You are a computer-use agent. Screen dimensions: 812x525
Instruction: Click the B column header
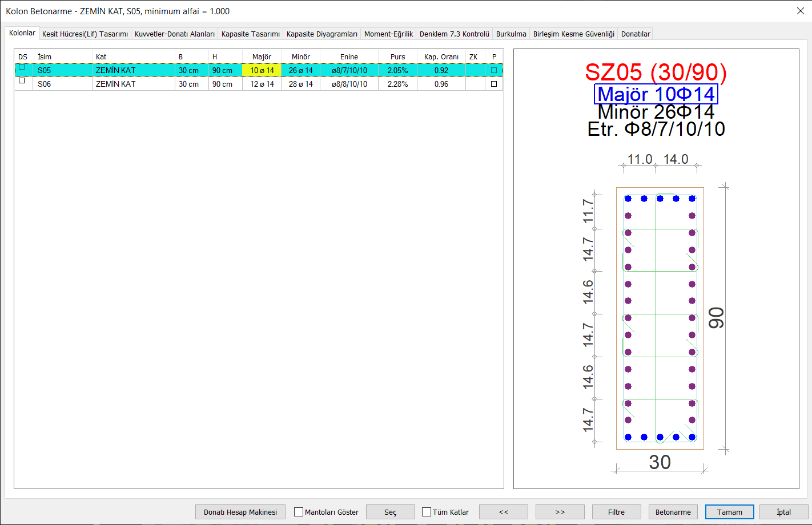pyautogui.click(x=191, y=56)
